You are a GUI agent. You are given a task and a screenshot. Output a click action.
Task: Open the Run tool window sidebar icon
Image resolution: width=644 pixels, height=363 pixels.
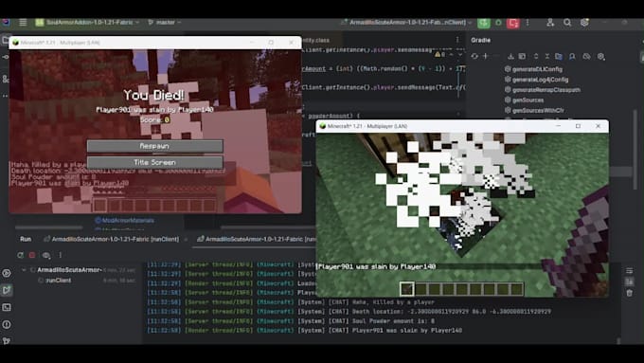(x=7, y=290)
